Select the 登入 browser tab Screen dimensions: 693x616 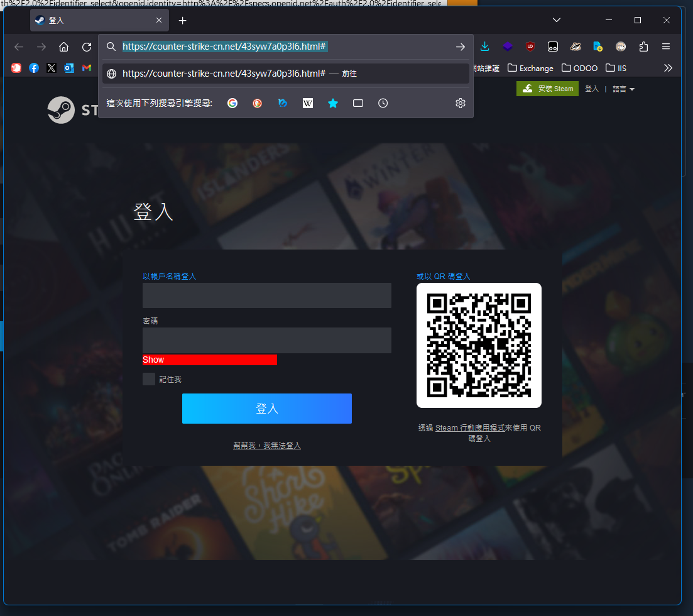99,20
